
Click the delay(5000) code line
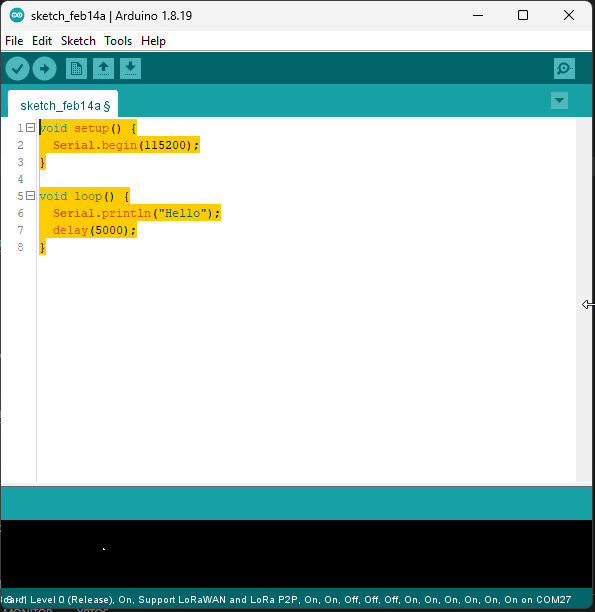(94, 230)
